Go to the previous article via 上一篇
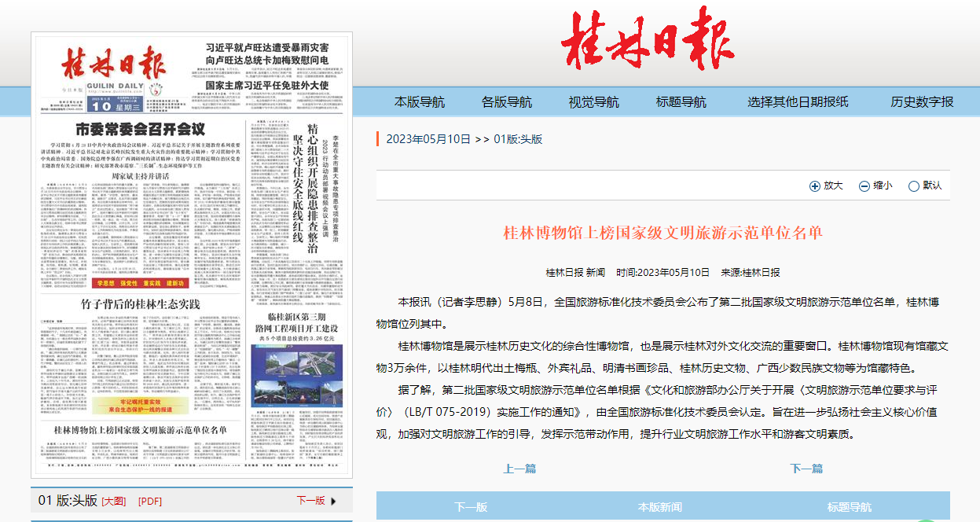Viewport: 980px width, 522px height. click(x=519, y=469)
